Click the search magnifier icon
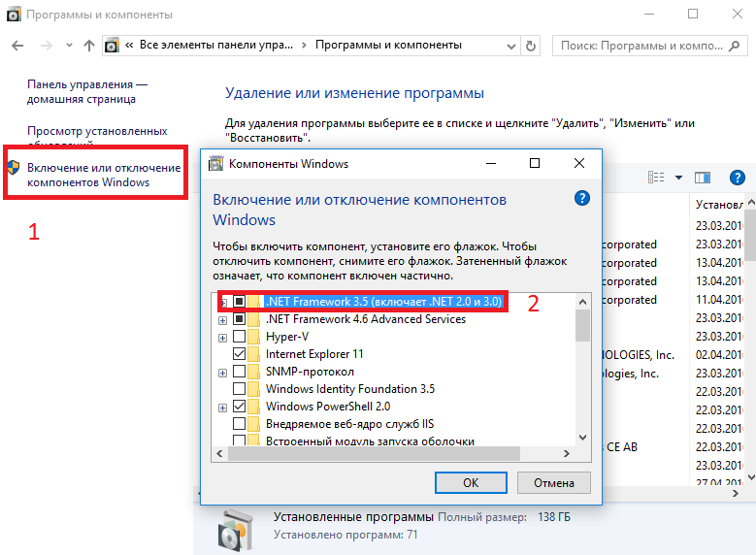The height and width of the screenshot is (555, 756). point(735,46)
